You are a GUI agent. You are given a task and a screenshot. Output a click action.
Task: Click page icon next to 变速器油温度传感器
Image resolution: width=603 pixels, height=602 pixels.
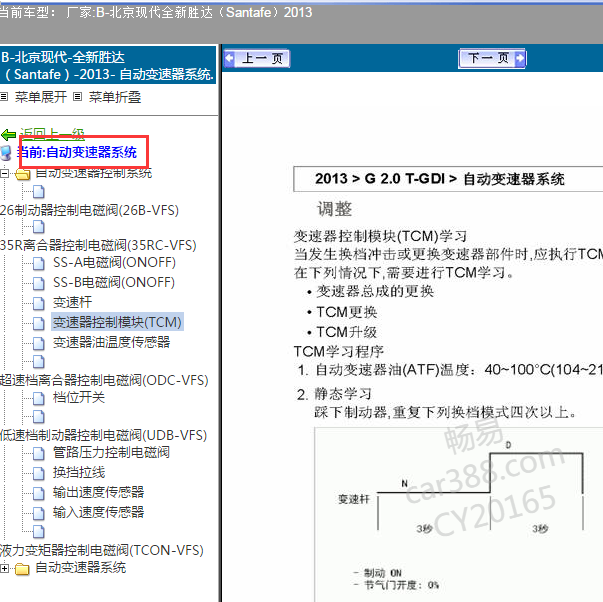38,344
